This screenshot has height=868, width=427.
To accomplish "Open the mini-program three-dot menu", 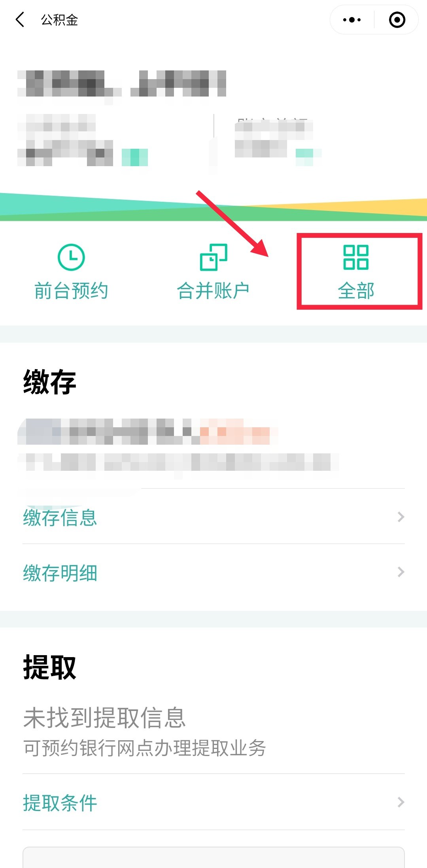I will [352, 20].
